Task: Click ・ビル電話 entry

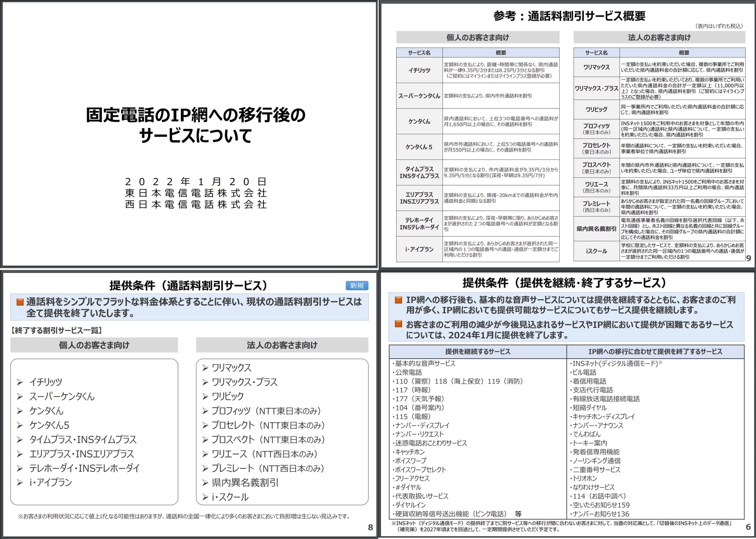Action: point(583,372)
